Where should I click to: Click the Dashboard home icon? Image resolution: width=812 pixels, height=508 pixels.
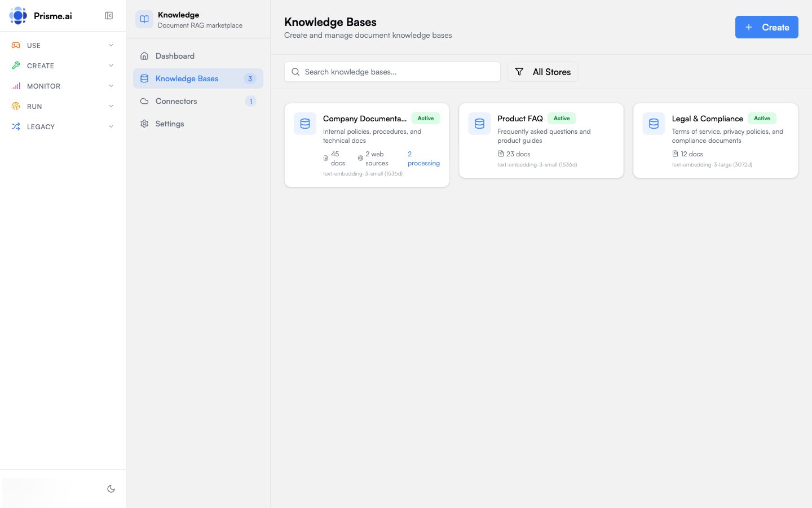coord(144,56)
